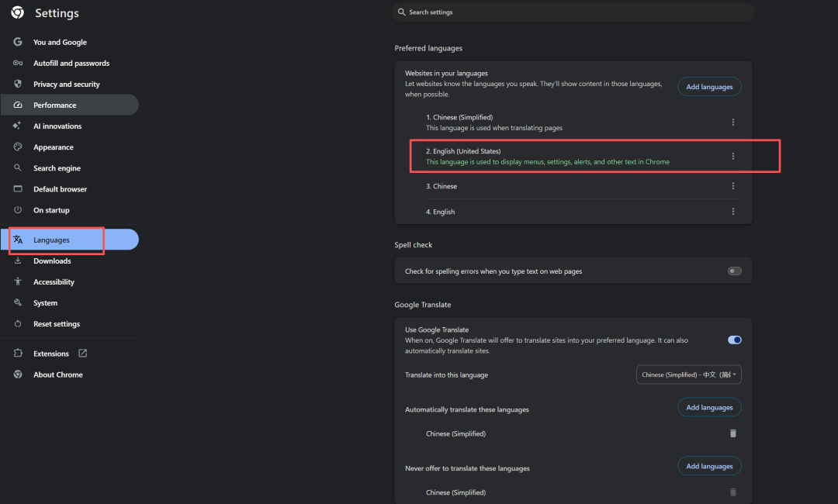
Task: Click the Appearance palette icon
Action: [18, 147]
